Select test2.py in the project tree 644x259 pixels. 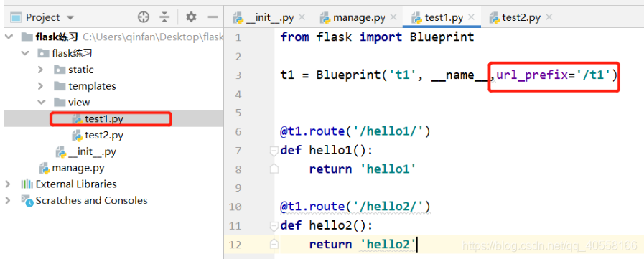coord(104,135)
